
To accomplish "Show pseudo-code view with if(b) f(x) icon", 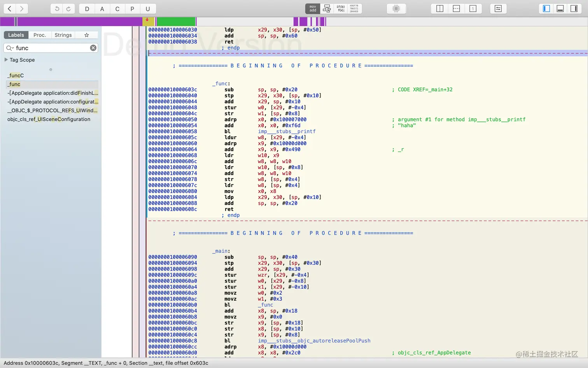I will click(x=341, y=9).
